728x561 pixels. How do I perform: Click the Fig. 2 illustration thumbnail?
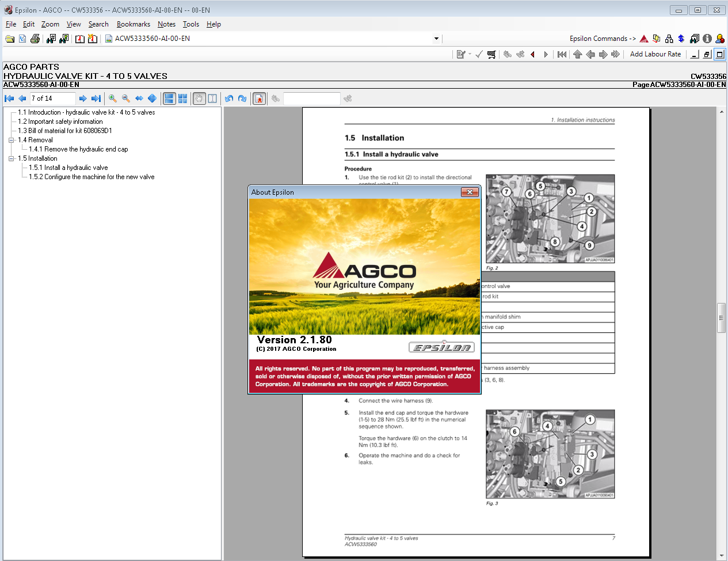pos(550,219)
